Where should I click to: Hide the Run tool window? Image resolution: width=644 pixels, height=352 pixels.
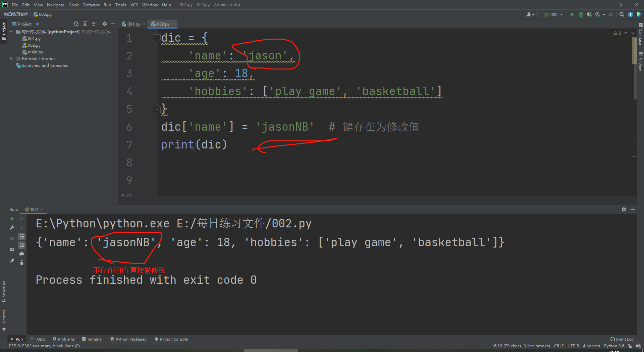coord(633,209)
